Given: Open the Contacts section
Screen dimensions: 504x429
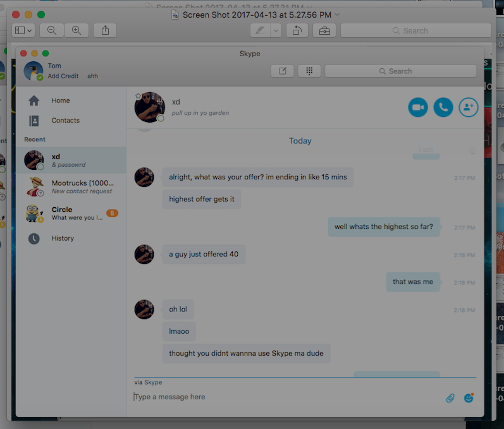Looking at the screenshot, I should point(66,121).
